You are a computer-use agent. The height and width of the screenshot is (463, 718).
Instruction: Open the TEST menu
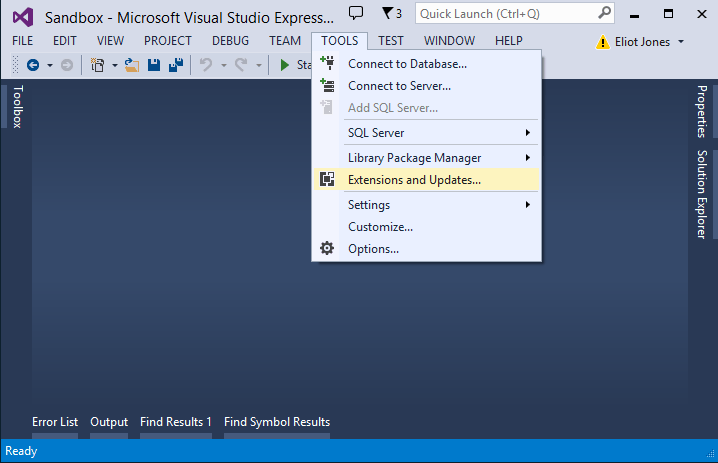pyautogui.click(x=391, y=41)
